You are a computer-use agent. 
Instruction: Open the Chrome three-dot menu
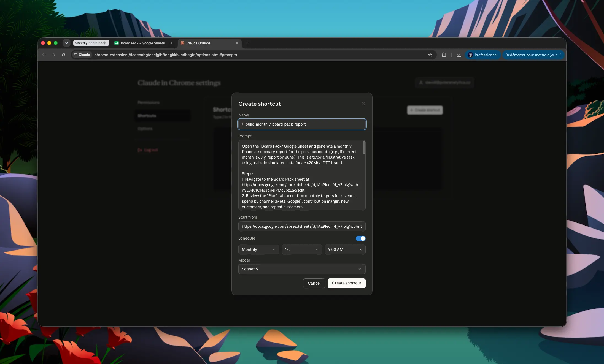[x=560, y=55]
